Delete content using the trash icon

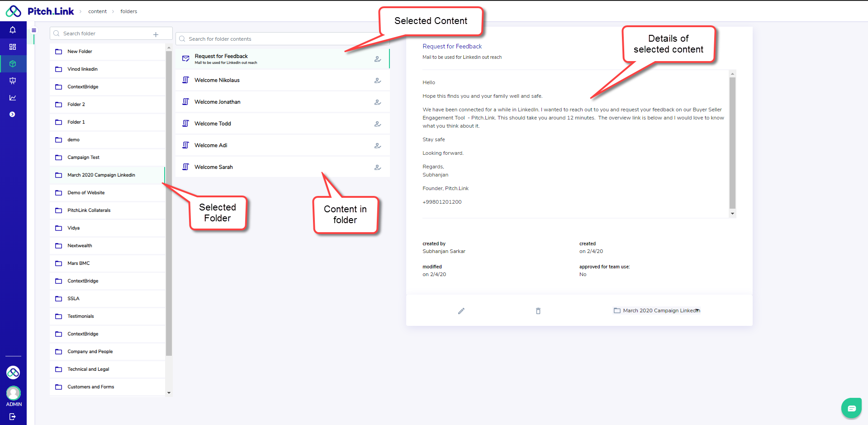point(538,311)
